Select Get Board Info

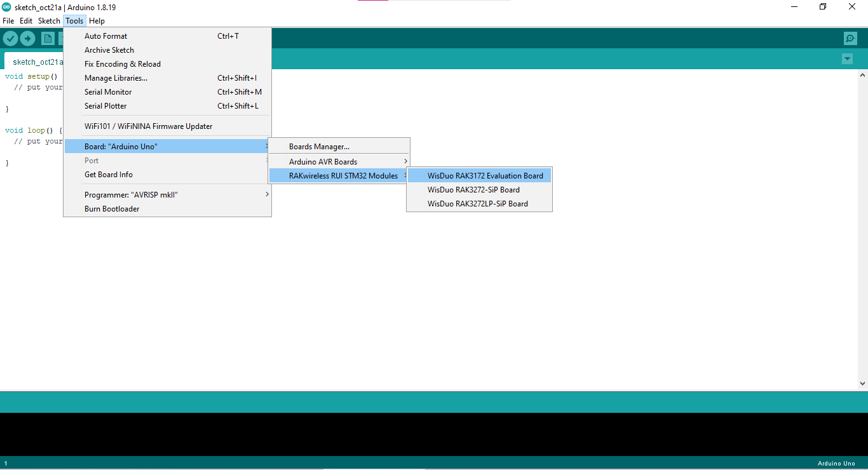pyautogui.click(x=168, y=175)
